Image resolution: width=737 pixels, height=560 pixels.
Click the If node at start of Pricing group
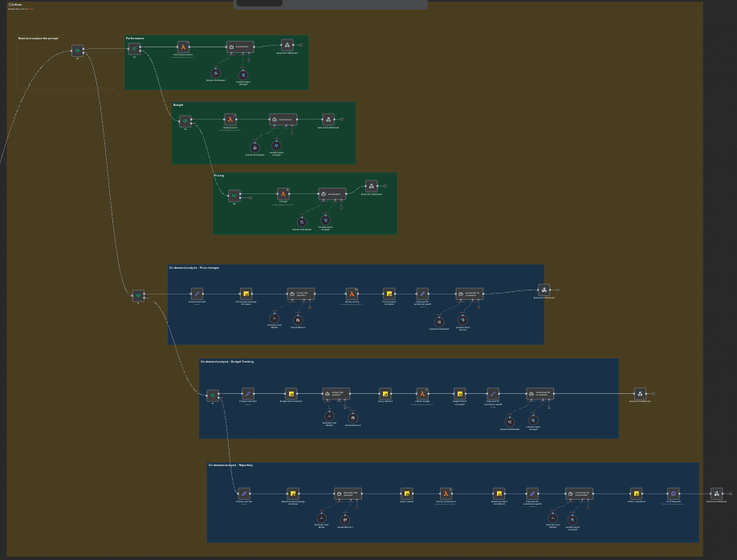[x=234, y=195]
